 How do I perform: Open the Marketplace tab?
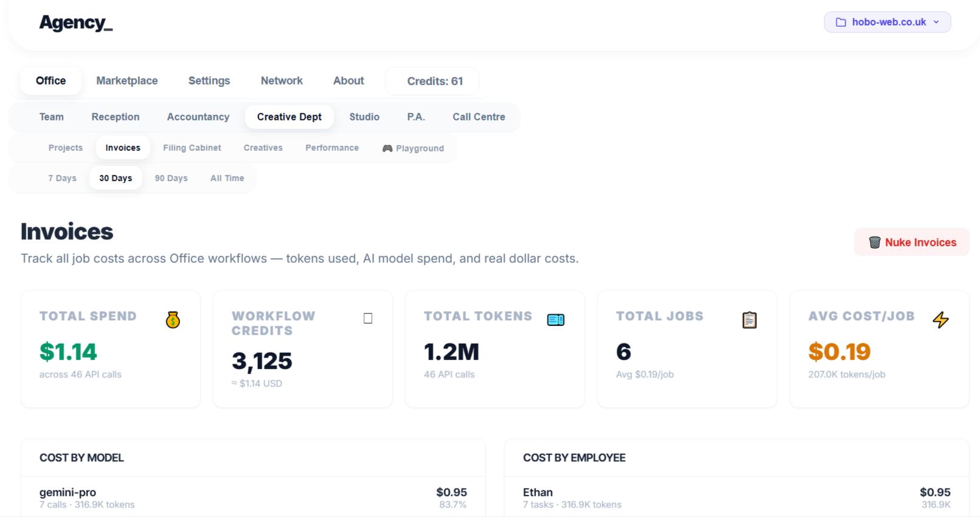coord(127,81)
